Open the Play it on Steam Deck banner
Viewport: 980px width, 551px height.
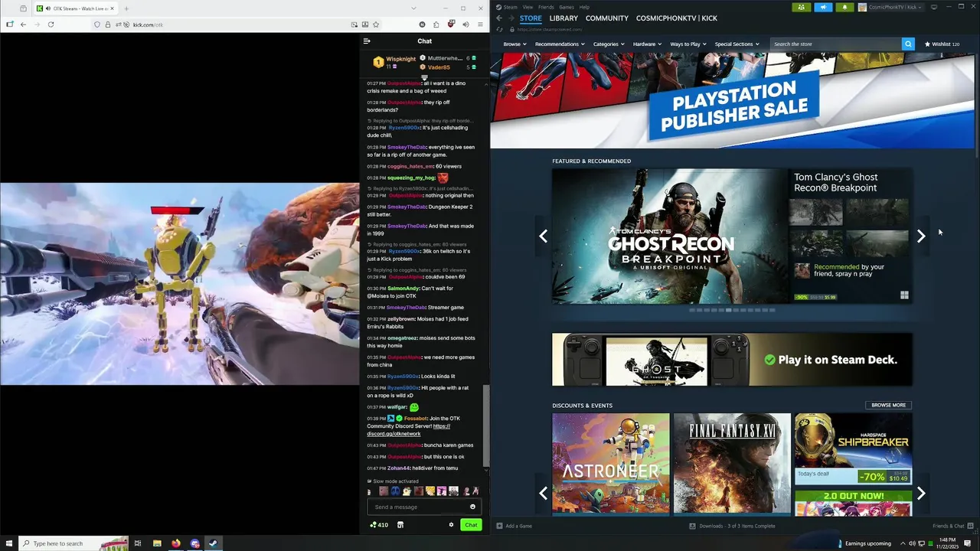[x=732, y=360]
